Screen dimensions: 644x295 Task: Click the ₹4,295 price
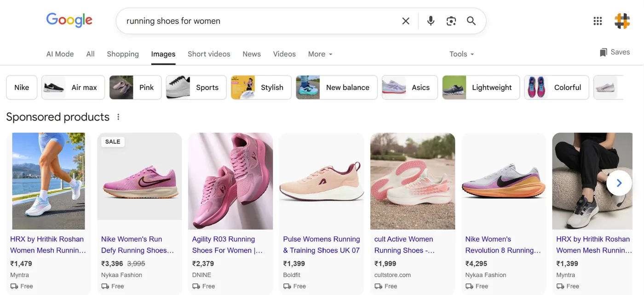point(477,264)
